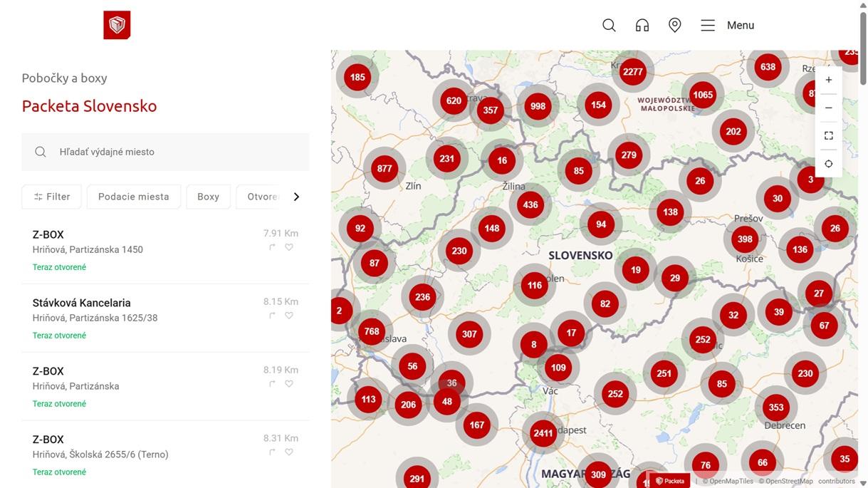
Task: Open the Filter options
Action: click(x=51, y=197)
